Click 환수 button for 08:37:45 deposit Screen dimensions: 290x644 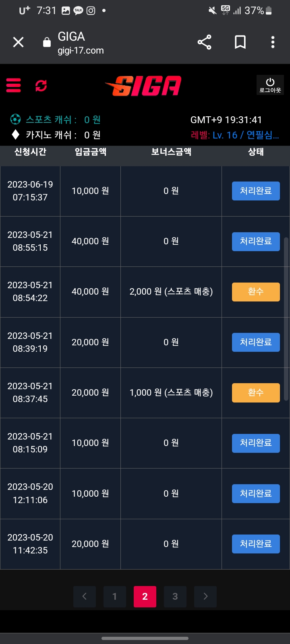(256, 393)
